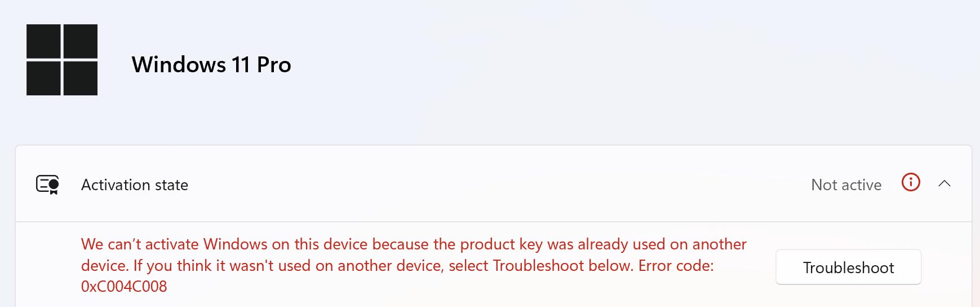Click the red info circle icon
This screenshot has width=980, height=307.
pyautogui.click(x=911, y=182)
